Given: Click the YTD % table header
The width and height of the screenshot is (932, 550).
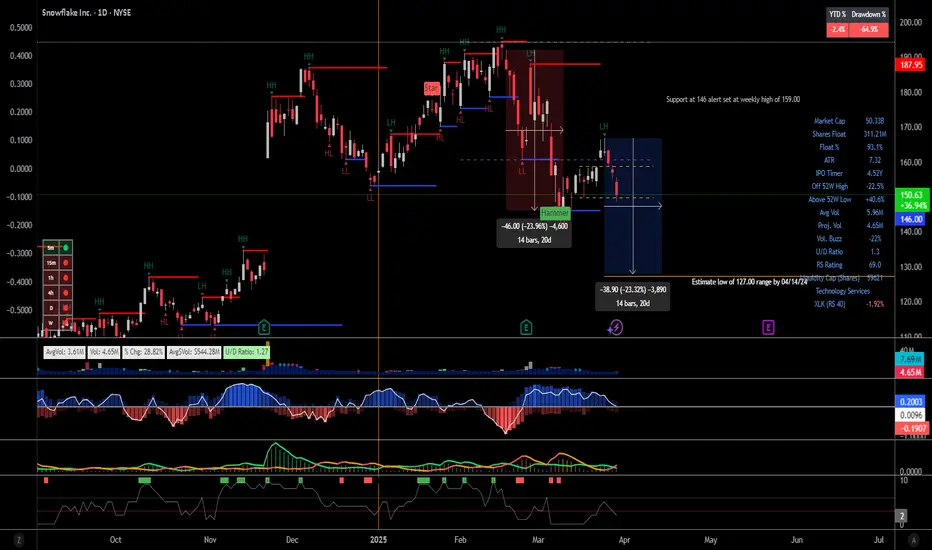Looking at the screenshot, I should [837, 14].
